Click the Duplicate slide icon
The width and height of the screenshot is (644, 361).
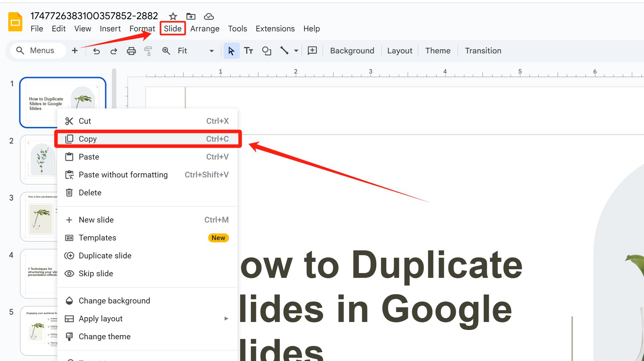69,256
